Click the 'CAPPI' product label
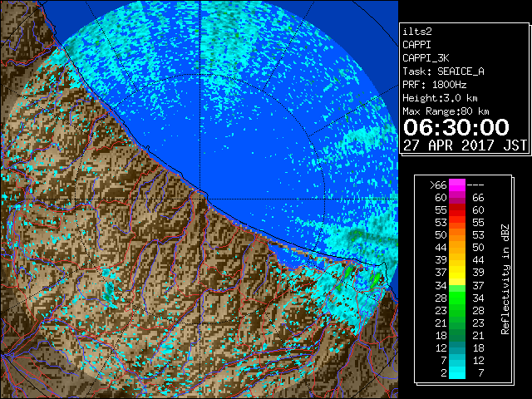Image resolution: width=532 pixels, height=399 pixels. coord(416,45)
